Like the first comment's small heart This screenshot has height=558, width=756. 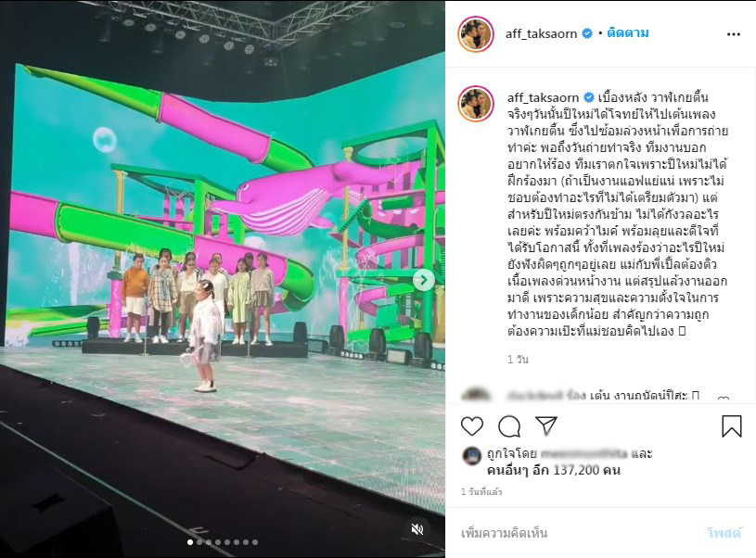click(x=724, y=399)
